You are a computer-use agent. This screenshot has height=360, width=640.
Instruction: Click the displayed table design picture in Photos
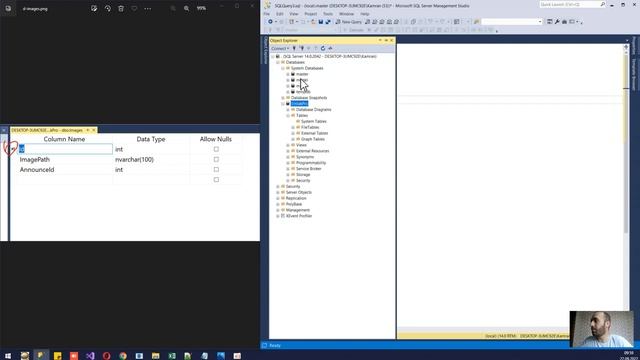pyautogui.click(x=130, y=182)
